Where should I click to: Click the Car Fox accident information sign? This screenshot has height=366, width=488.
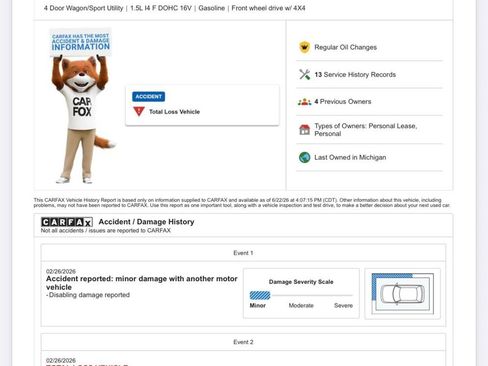point(81,42)
